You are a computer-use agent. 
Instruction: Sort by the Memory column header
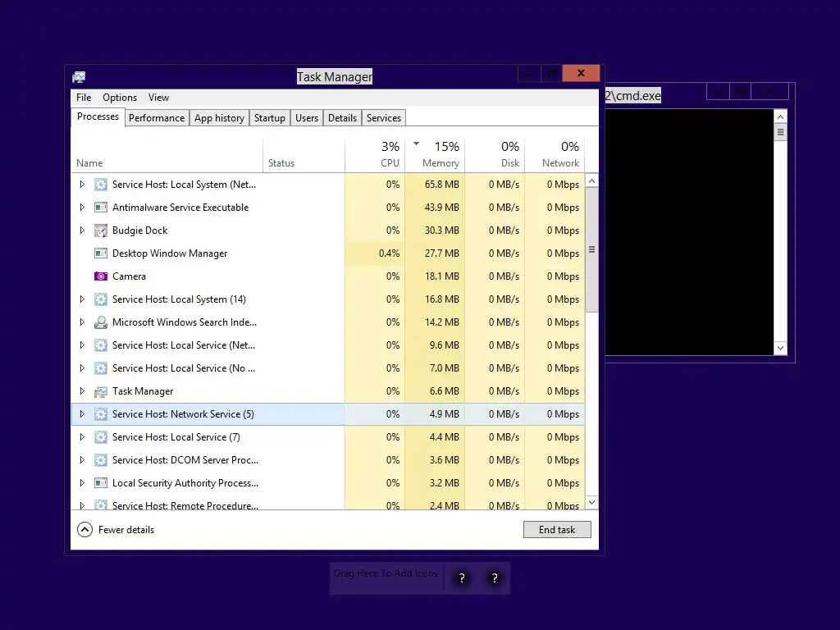coord(435,155)
